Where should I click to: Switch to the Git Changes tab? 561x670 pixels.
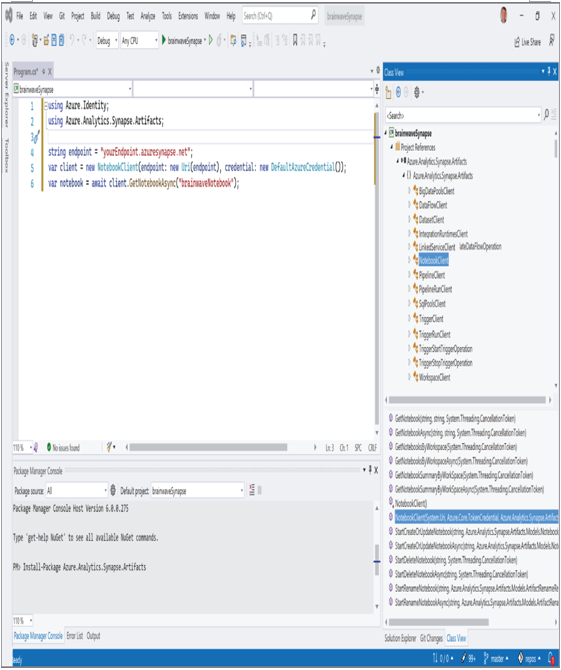pyautogui.click(x=432, y=638)
